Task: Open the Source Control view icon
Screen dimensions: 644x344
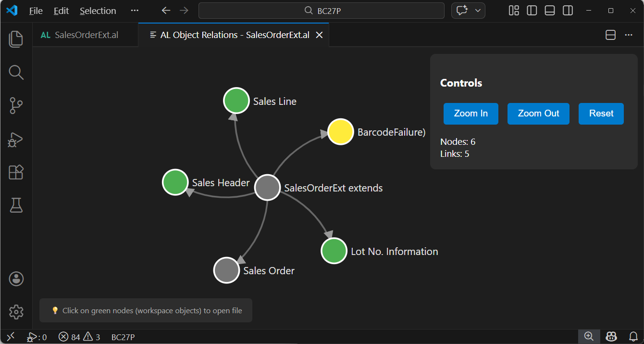Action: (x=16, y=105)
